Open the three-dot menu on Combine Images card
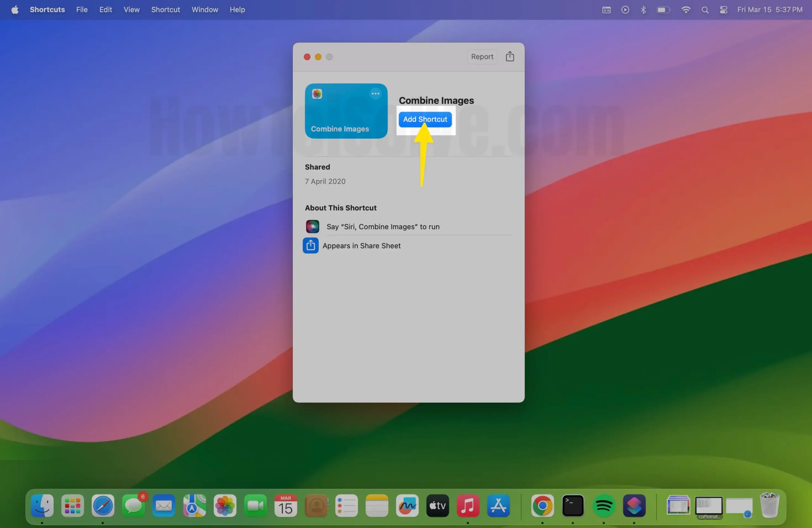812x528 pixels. pyautogui.click(x=375, y=94)
